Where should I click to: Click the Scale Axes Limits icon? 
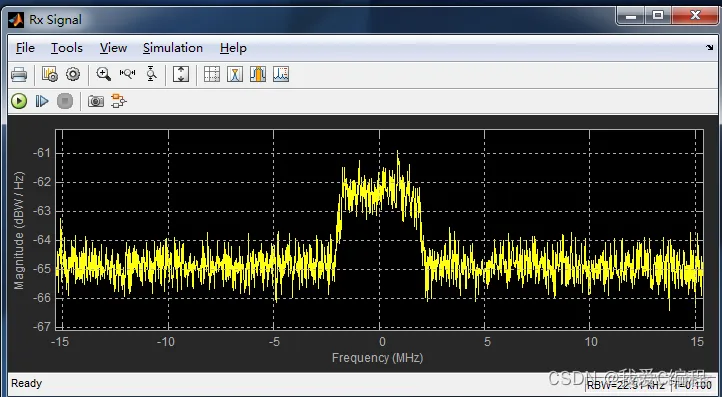pos(181,74)
